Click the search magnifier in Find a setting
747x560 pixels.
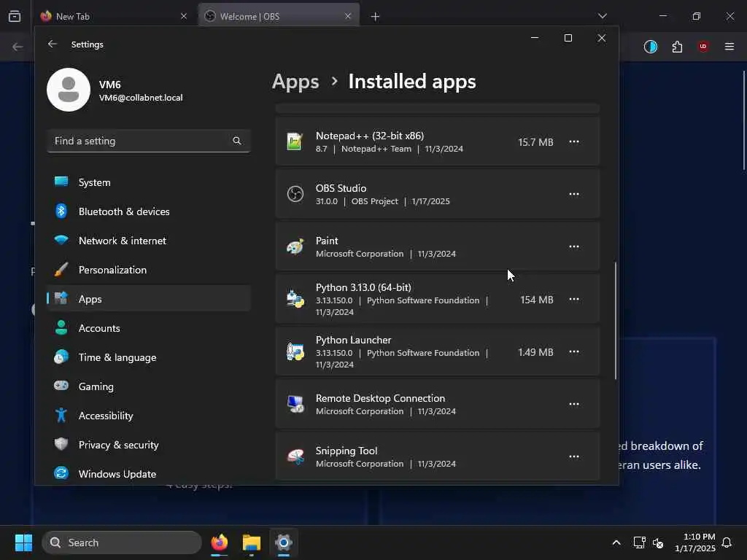[x=237, y=141]
